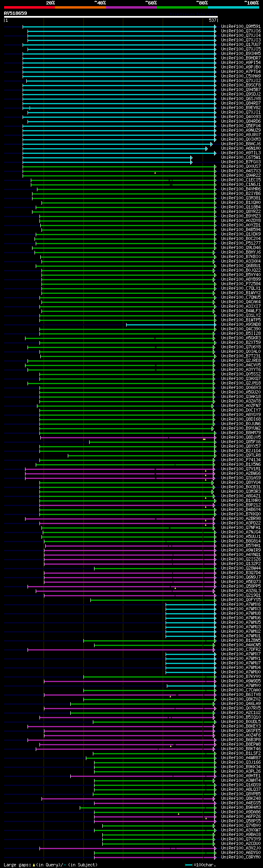Click the purple alignment bar for B8EPW8
Screen dimensions: 263x868
click(x=128, y=744)
